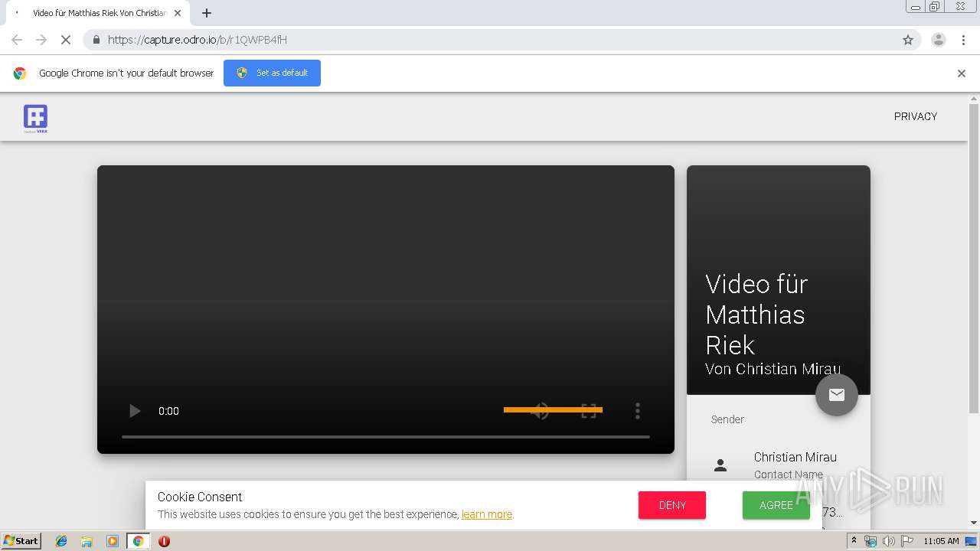Enter fullscreen mode on the video
Viewport: 980px width, 551px height.
coord(589,411)
